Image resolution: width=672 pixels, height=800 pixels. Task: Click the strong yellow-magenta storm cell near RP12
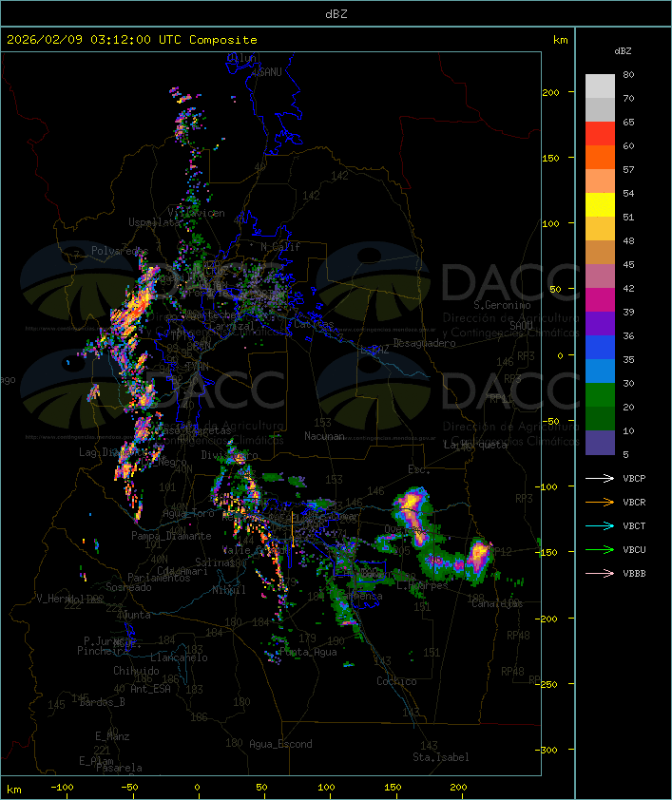pyautogui.click(x=478, y=557)
